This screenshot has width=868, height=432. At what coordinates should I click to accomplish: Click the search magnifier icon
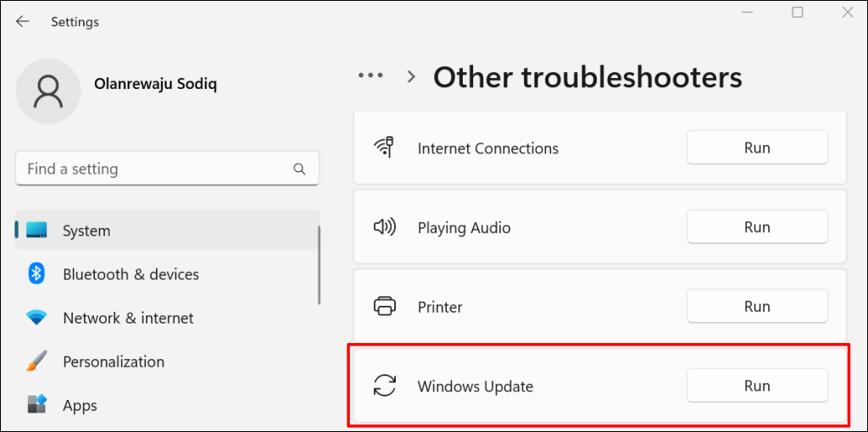299,169
